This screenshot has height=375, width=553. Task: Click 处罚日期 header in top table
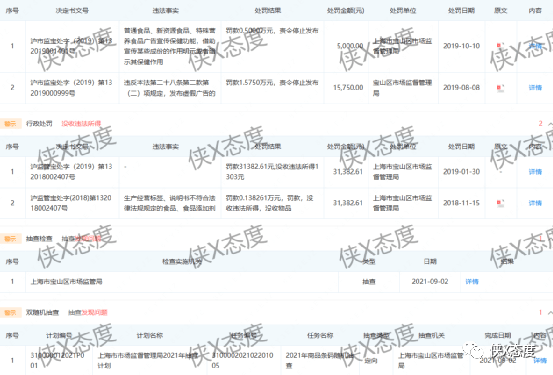coord(461,11)
